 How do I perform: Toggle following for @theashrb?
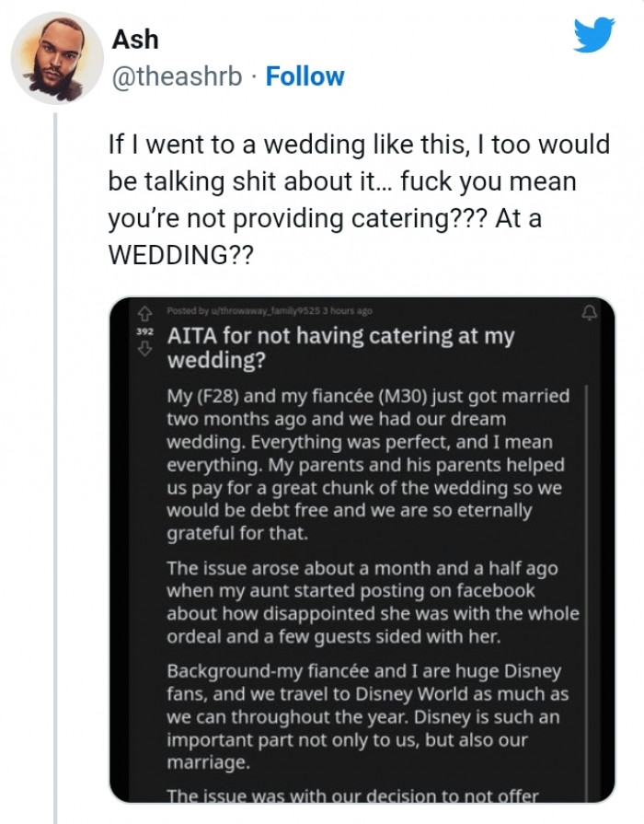click(305, 77)
